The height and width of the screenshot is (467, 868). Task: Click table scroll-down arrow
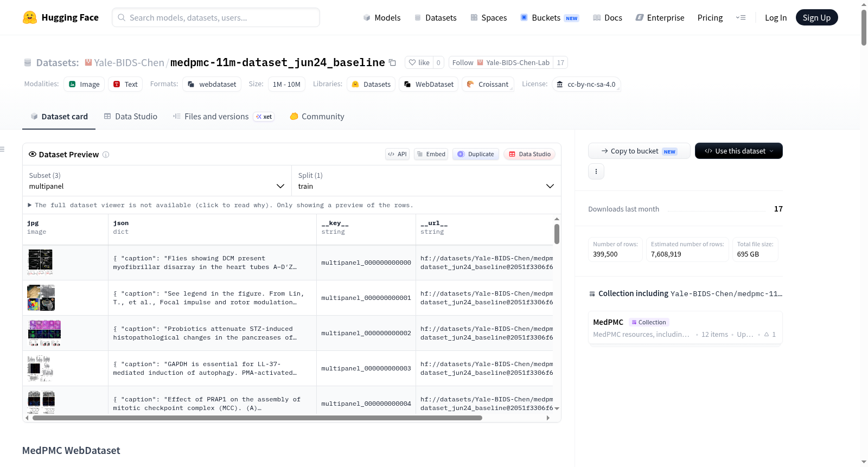click(557, 408)
